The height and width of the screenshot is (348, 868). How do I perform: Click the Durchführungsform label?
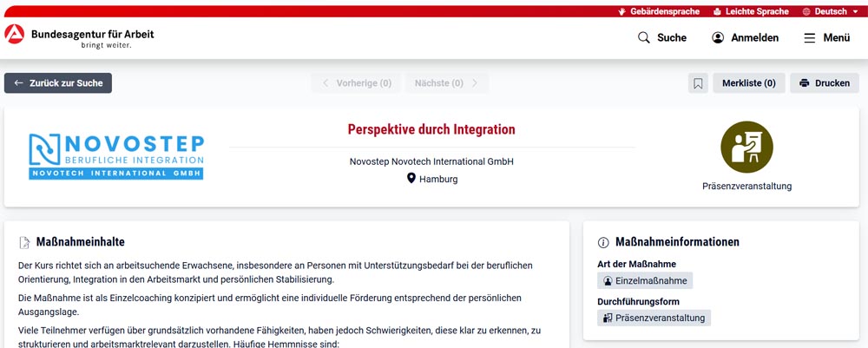[x=638, y=301]
